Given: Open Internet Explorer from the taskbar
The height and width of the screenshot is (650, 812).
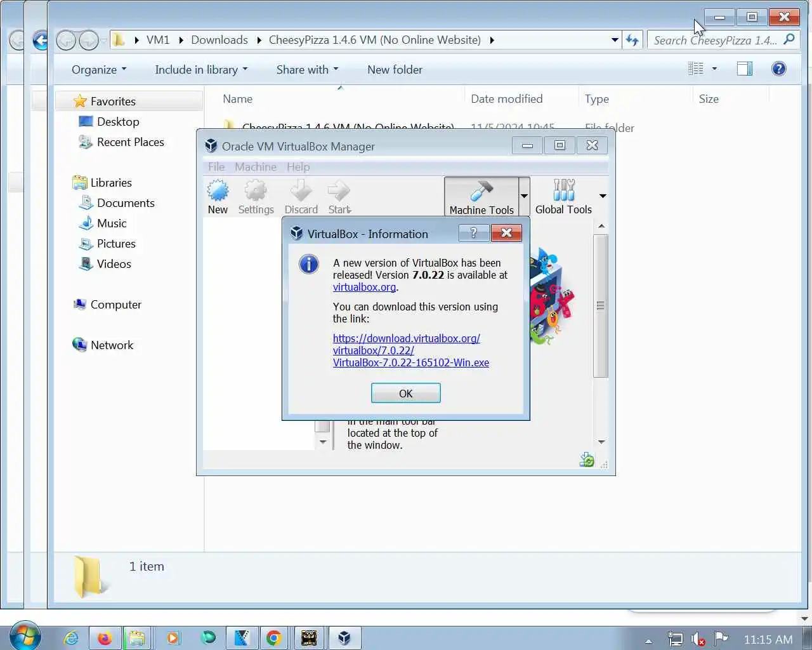Looking at the screenshot, I should point(71,638).
